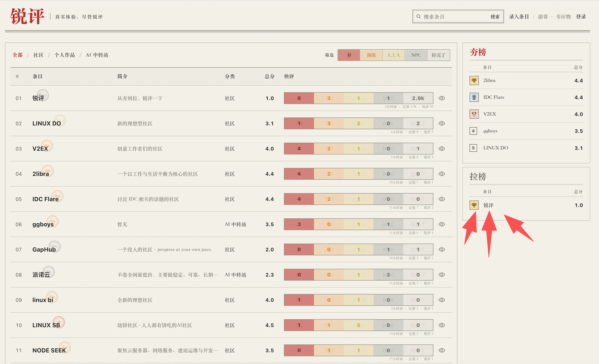599x364 pixels.
Task: Click the 拉完了 rating cell on the ggboys row
Action: click(x=418, y=224)
